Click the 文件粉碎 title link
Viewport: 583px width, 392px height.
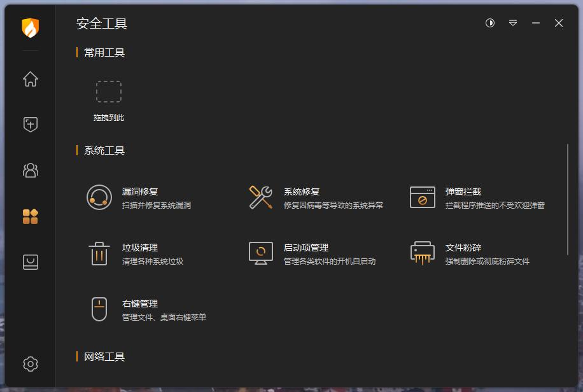464,248
